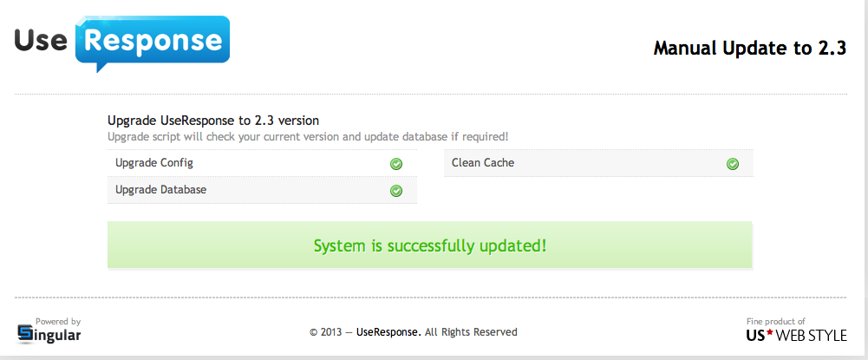The height and width of the screenshot is (360, 868).
Task: Click the upgrade script description text
Action: click(308, 137)
